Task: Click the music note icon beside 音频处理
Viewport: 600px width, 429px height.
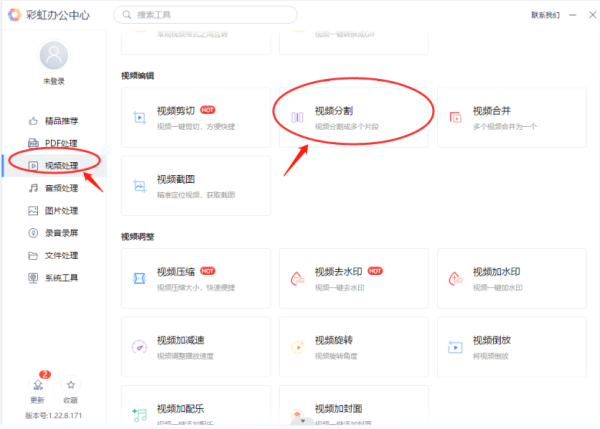Action: click(x=33, y=188)
